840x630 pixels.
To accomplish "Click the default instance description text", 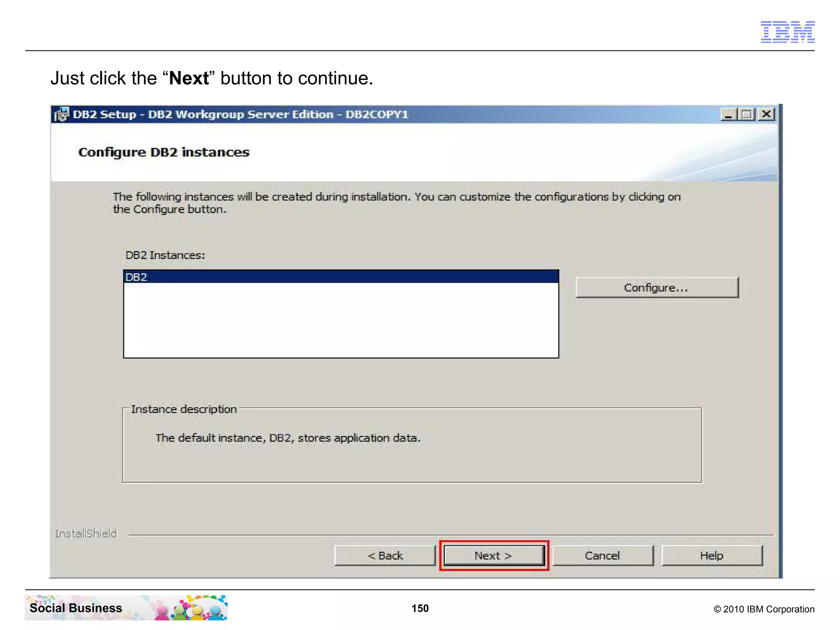I will (x=288, y=438).
